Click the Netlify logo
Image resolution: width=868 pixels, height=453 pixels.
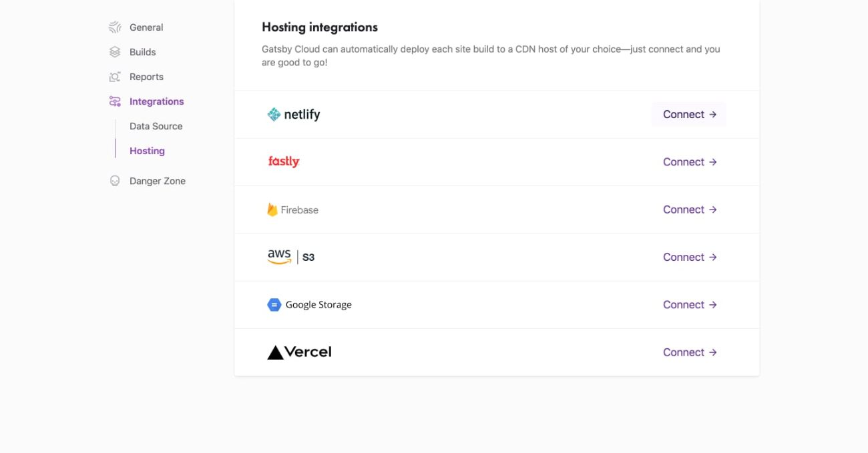point(294,115)
